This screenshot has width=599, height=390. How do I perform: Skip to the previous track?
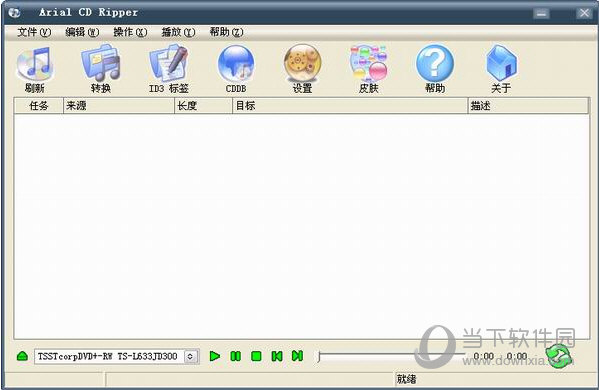tap(277, 356)
